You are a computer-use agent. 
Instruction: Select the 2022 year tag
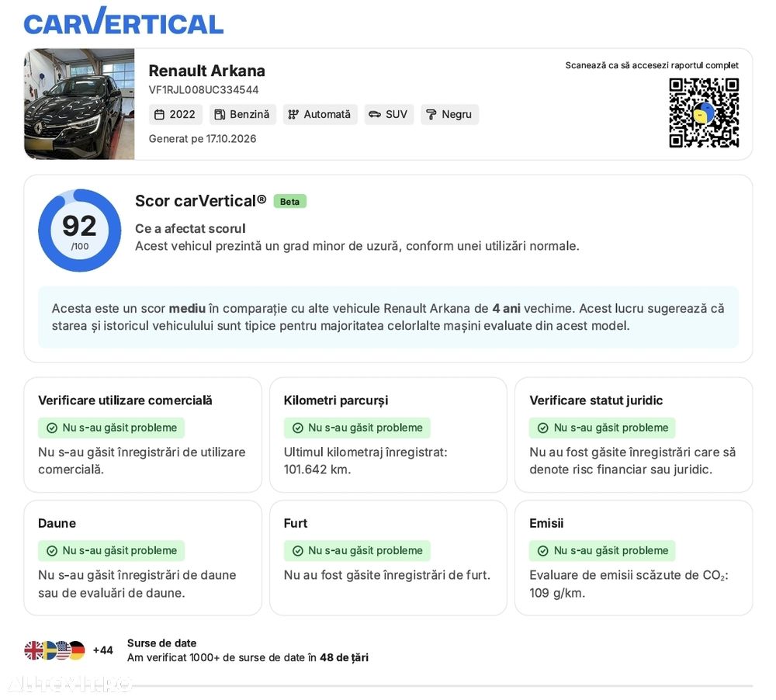[x=175, y=114]
